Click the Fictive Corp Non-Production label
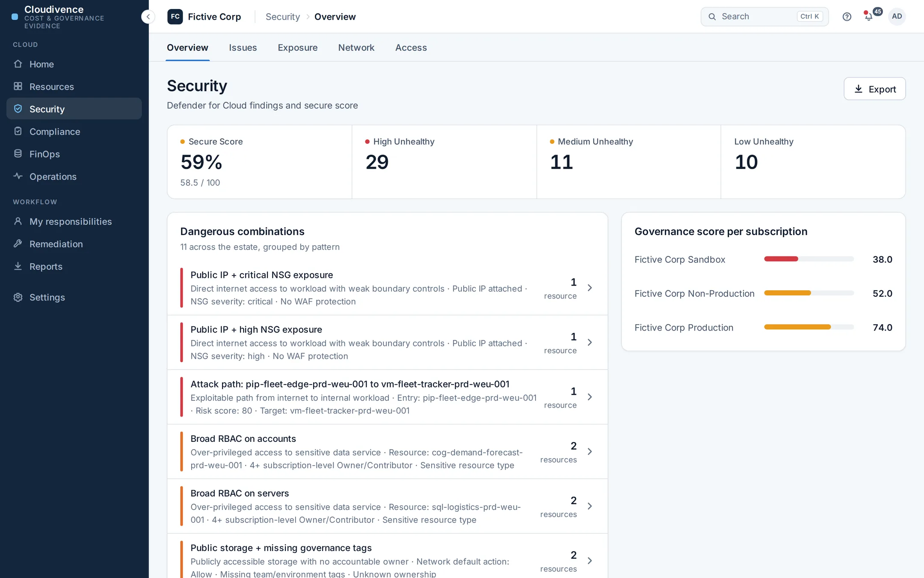Image resolution: width=924 pixels, height=578 pixels. [694, 293]
